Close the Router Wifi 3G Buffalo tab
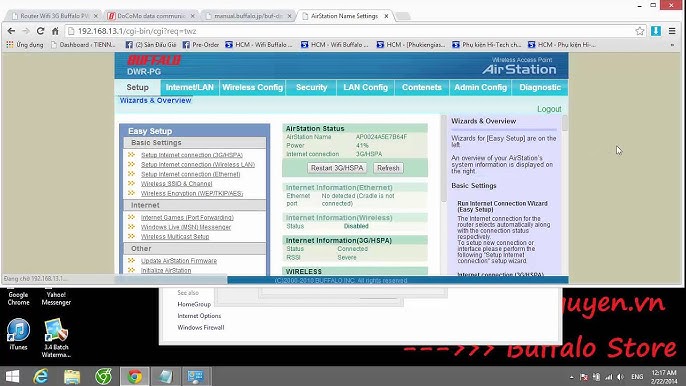Viewport: 686px width, 386px height. point(96,16)
